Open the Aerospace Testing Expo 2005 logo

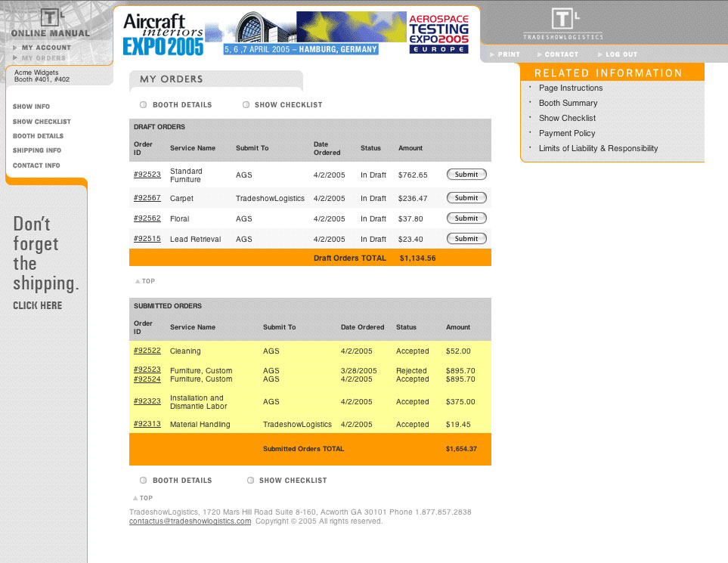click(x=438, y=33)
